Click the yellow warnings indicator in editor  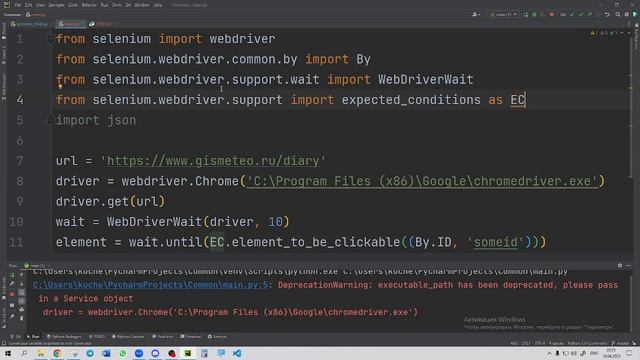(x=594, y=33)
